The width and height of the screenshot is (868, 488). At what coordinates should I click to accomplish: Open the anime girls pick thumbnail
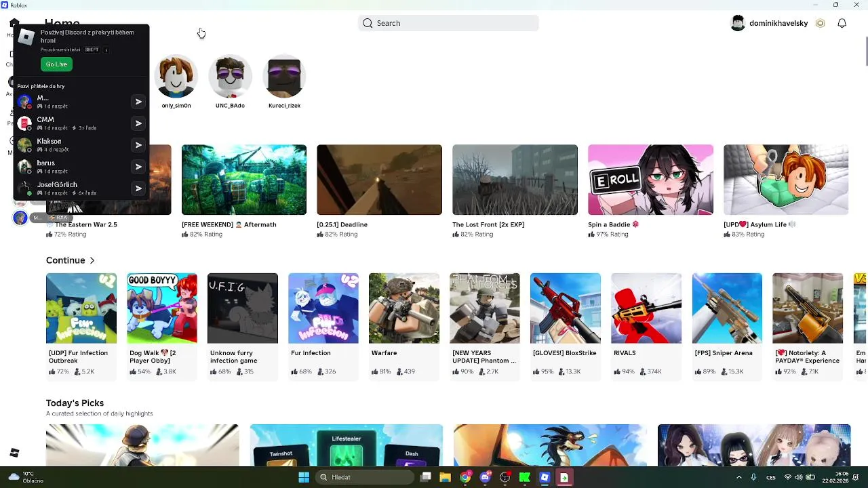[x=754, y=445]
